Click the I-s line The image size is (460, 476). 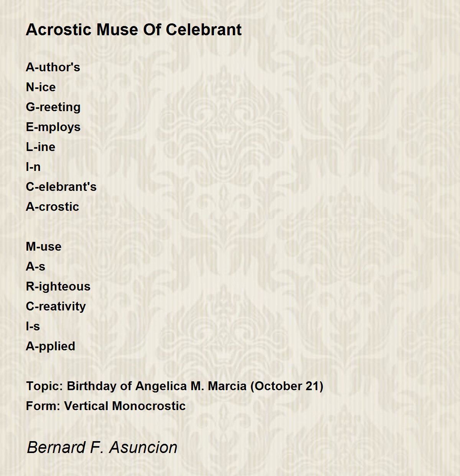click(33, 326)
